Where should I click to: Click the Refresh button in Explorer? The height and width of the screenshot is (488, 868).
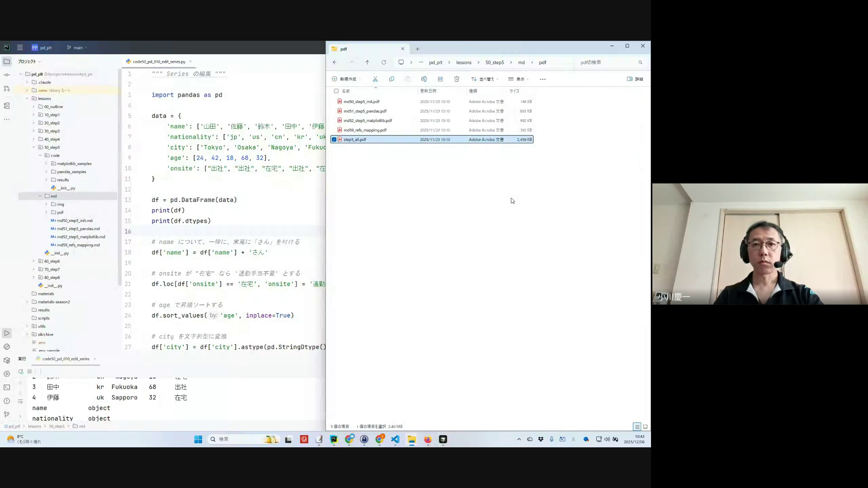coord(384,62)
